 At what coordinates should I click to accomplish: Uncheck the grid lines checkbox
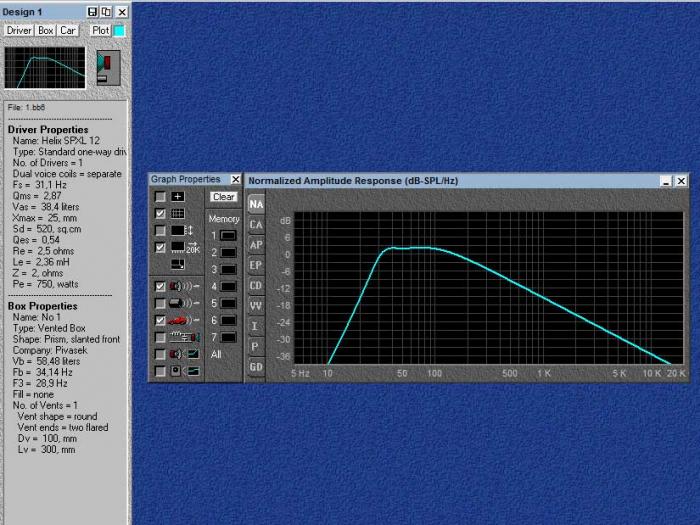pos(160,214)
